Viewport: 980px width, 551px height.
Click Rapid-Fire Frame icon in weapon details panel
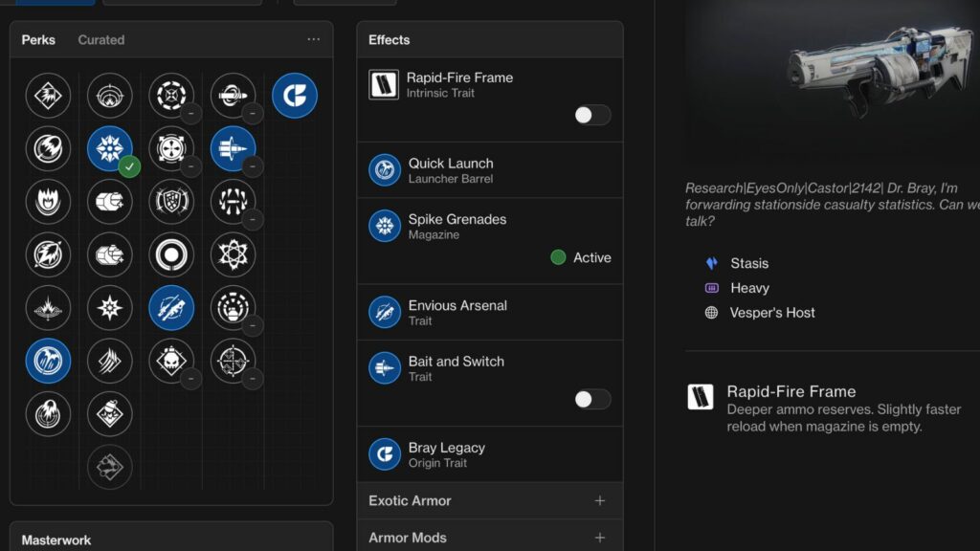point(700,397)
